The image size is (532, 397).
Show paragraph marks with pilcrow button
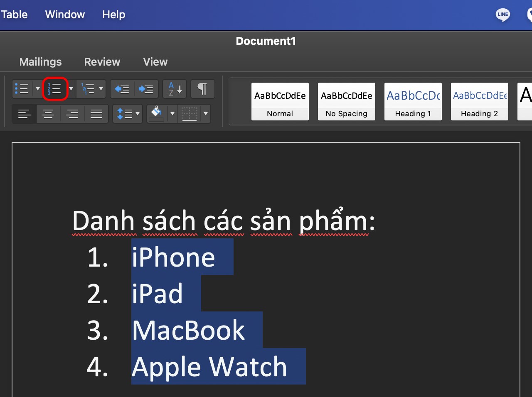click(202, 88)
